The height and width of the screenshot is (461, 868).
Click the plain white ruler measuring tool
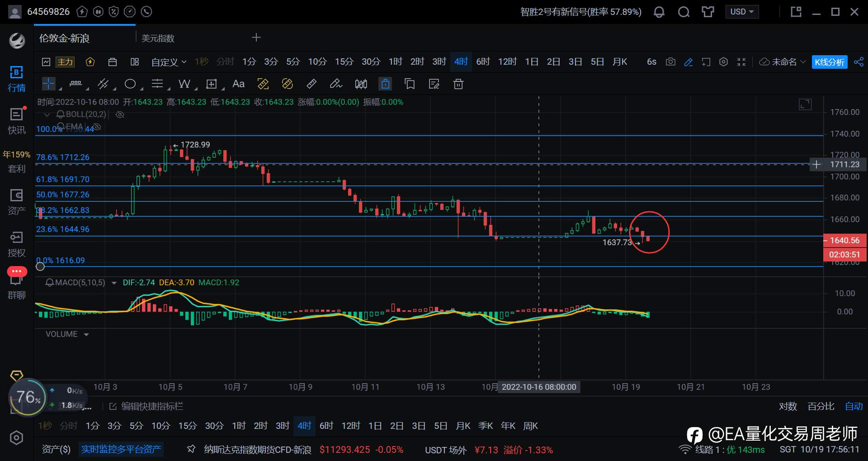point(311,84)
